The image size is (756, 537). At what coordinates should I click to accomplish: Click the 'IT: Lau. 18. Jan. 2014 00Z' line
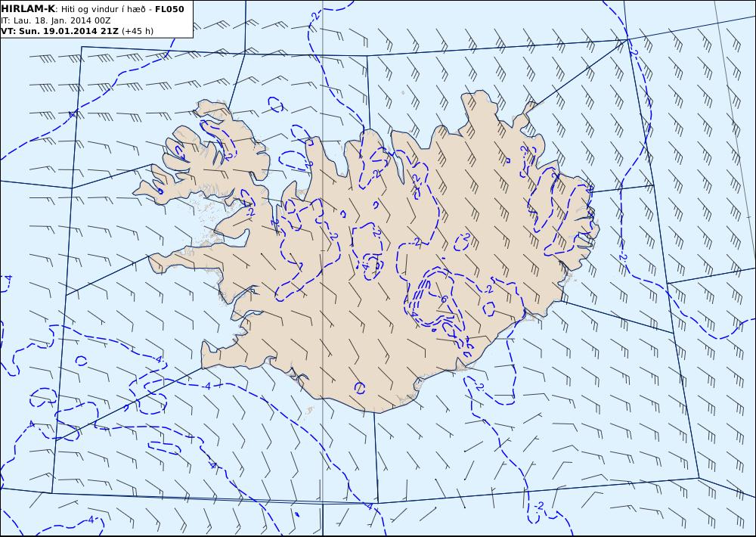pos(55,20)
